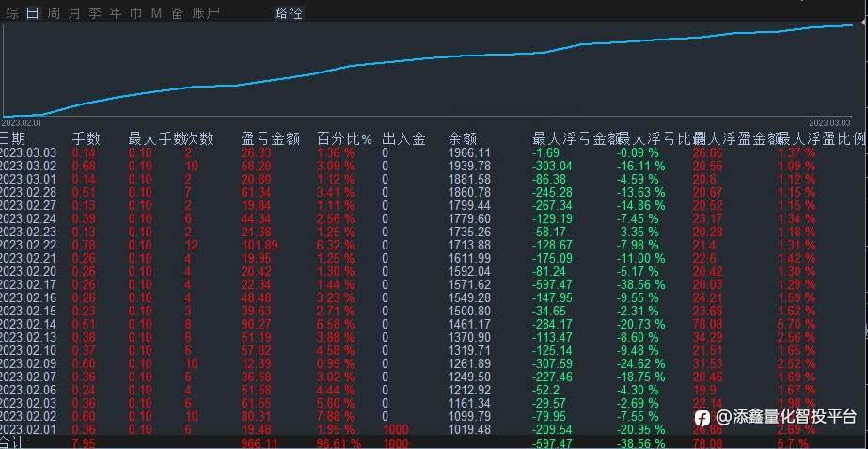The height and width of the screenshot is (449, 868).
Task: Click balance value 1713.88
Action: pyautogui.click(x=469, y=245)
